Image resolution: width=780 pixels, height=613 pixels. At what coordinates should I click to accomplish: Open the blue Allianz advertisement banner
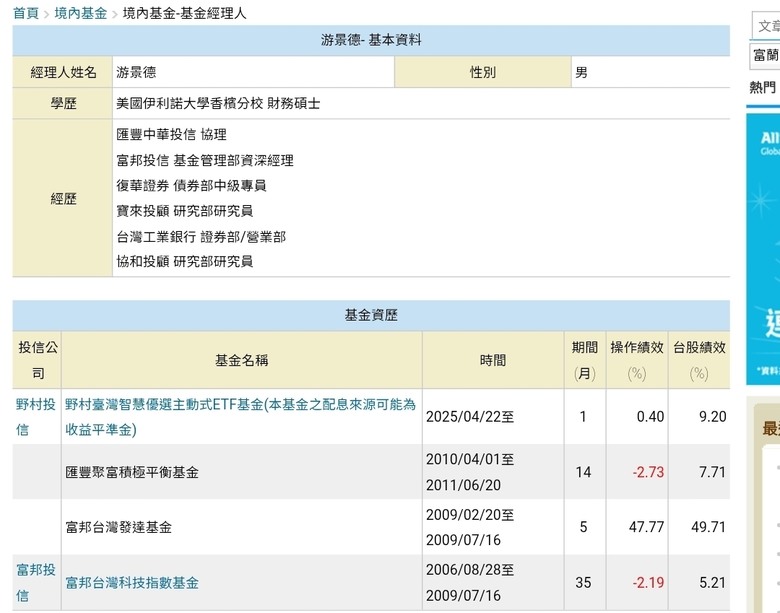(763, 249)
